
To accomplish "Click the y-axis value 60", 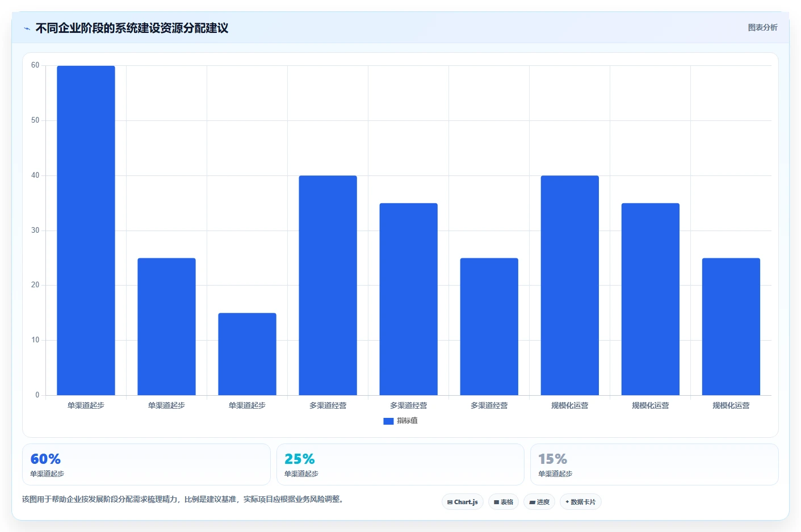I will tap(35, 65).
